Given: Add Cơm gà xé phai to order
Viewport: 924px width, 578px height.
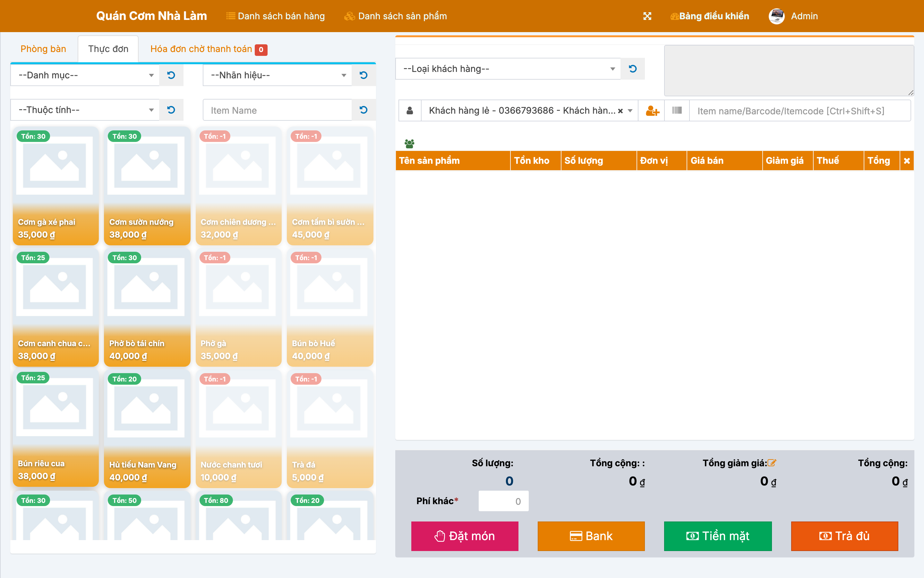Looking at the screenshot, I should (56, 186).
